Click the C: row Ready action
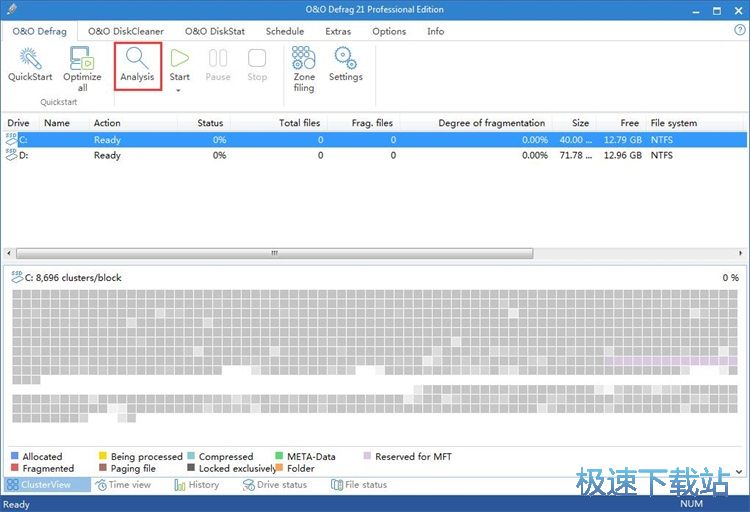The height and width of the screenshot is (512, 750). click(107, 140)
